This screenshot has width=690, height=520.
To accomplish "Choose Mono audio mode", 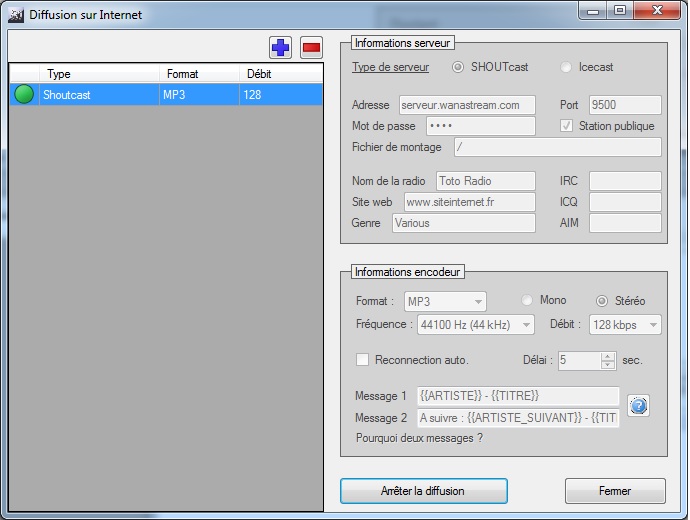I will coord(528,300).
